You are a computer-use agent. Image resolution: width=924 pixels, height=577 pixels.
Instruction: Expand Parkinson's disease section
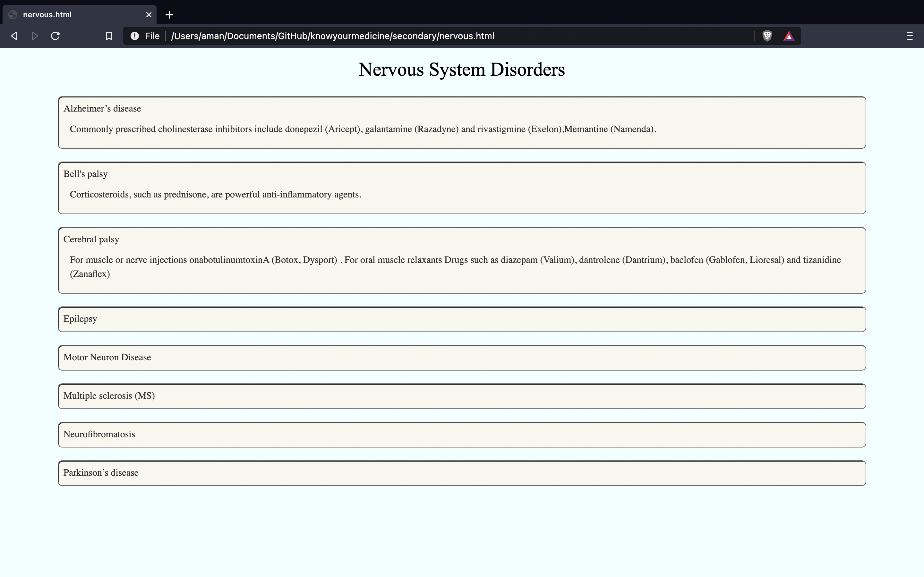tap(101, 473)
